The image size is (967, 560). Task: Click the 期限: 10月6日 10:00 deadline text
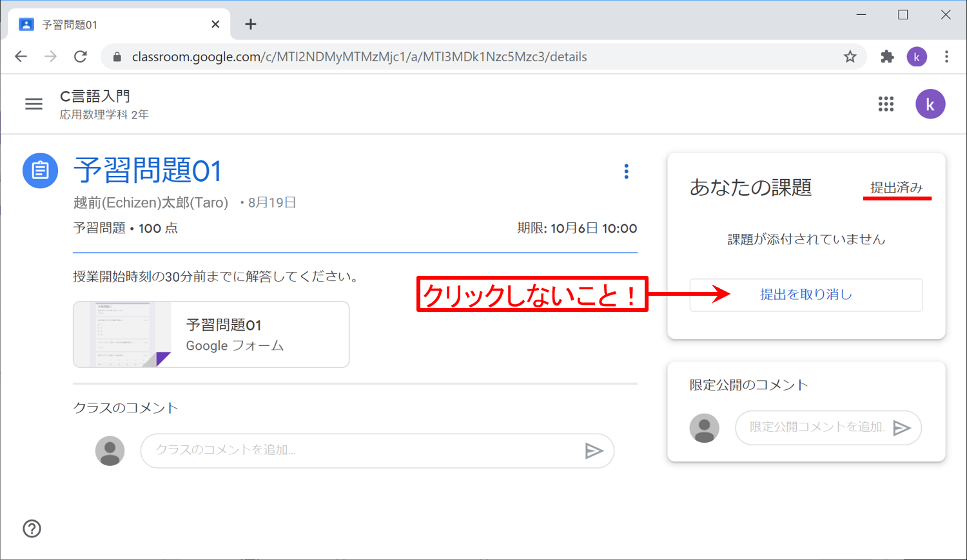coord(577,228)
